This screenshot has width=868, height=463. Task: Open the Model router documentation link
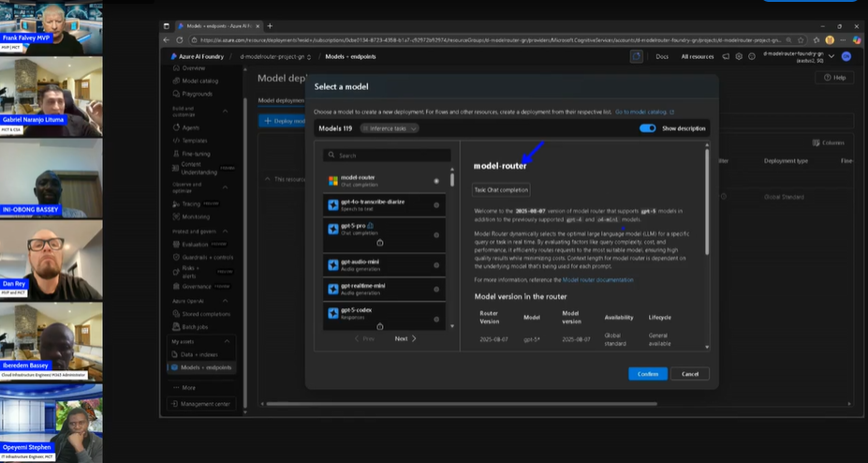597,279
